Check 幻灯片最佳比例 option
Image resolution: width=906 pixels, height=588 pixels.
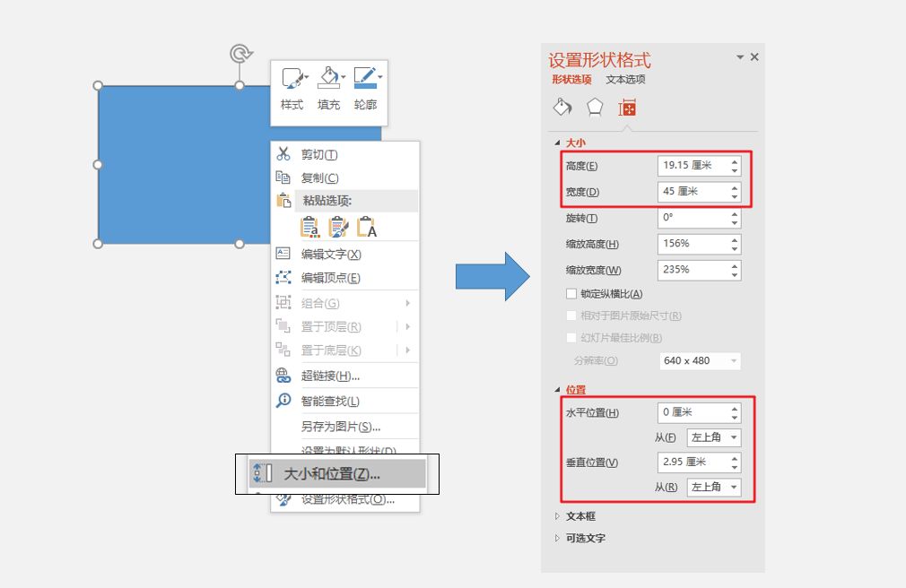click(571, 336)
